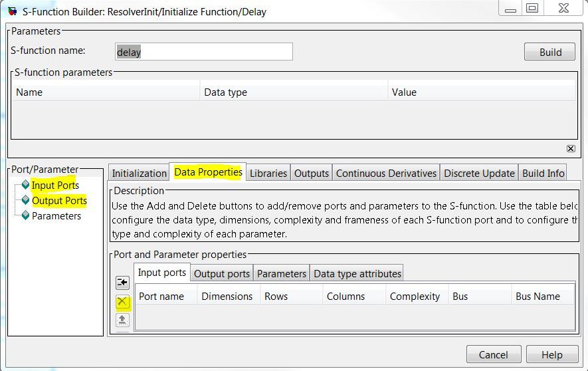
Task: Open Help for the S-Function Builder
Action: tap(551, 354)
